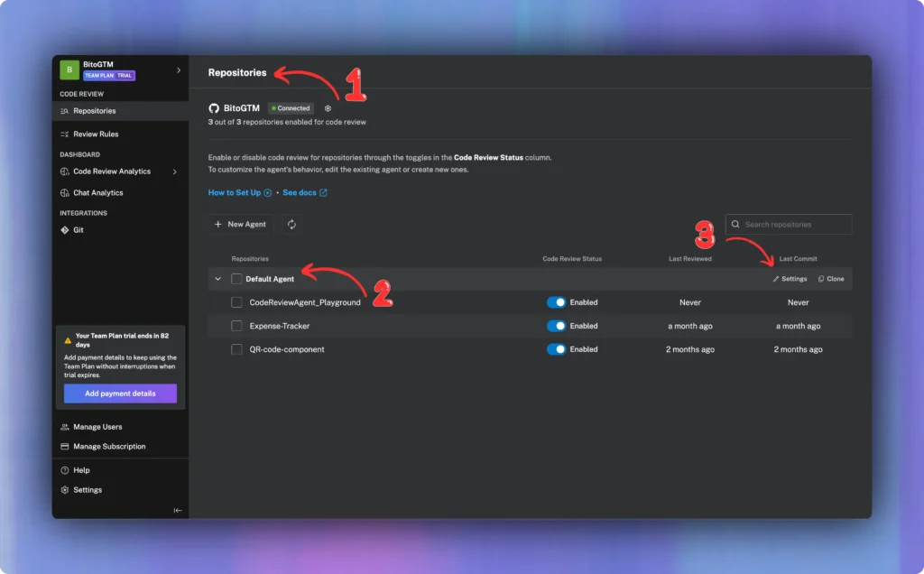
Task: Click the Expense-Tracker repository name
Action: click(x=280, y=326)
